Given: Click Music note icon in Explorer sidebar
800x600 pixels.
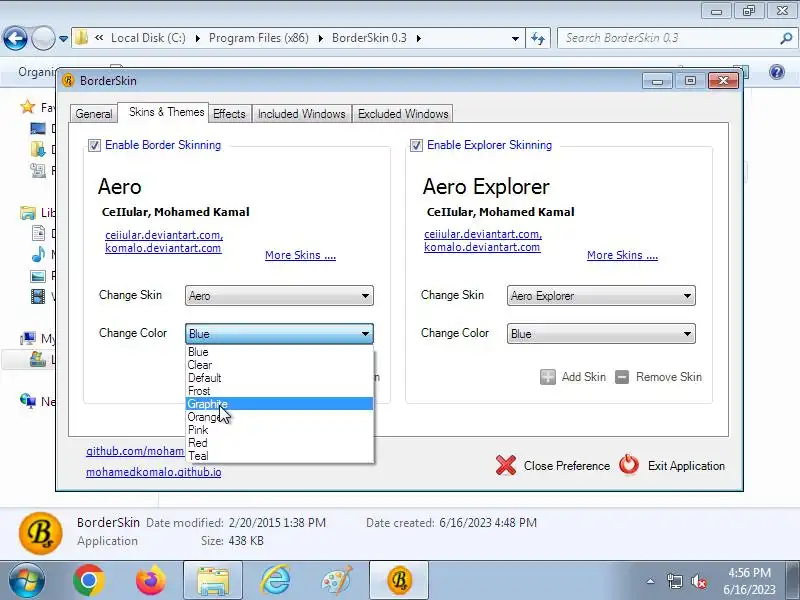Looking at the screenshot, I should [38, 254].
